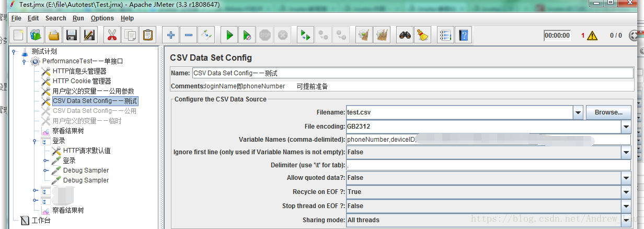Open the Run menu

78,18
